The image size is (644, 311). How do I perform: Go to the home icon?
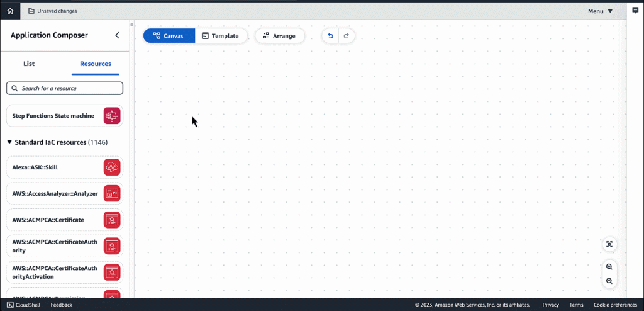tap(10, 11)
